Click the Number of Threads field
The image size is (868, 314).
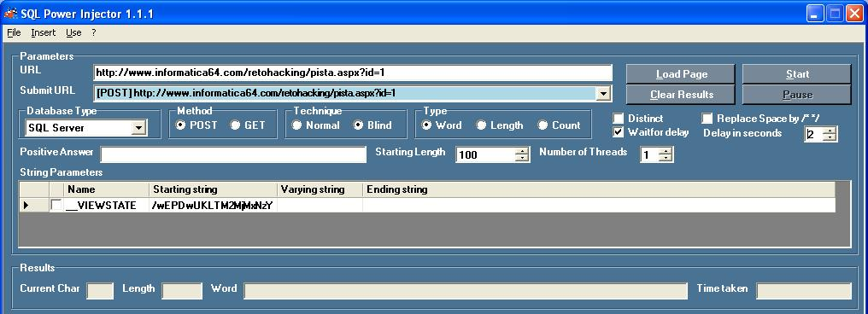[x=650, y=154]
